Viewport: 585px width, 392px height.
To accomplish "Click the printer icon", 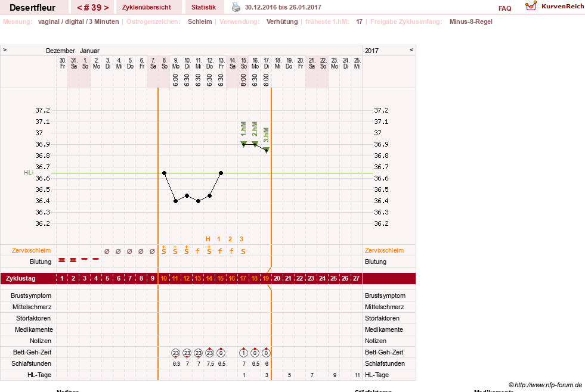I will click(236, 7).
